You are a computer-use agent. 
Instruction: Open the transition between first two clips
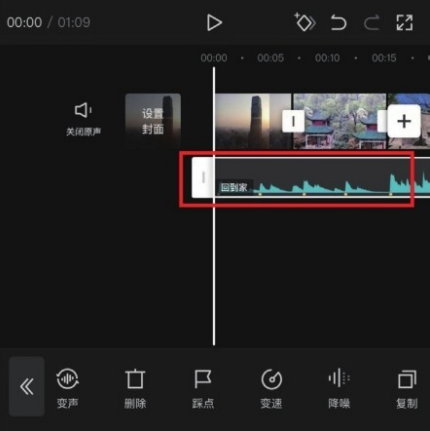(293, 121)
